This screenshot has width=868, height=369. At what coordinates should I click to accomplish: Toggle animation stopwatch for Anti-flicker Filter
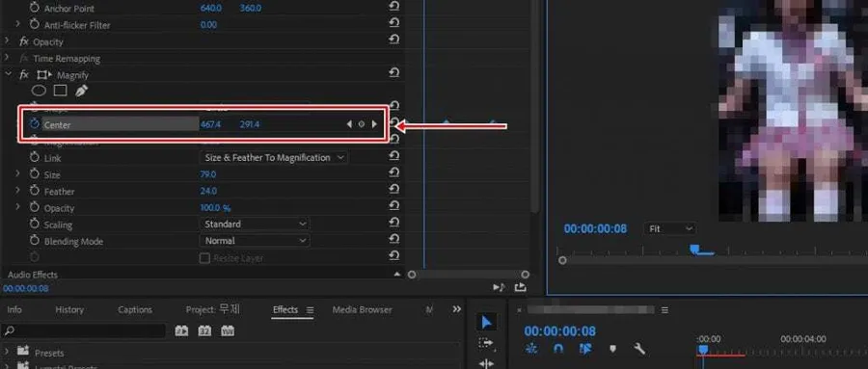(x=35, y=25)
